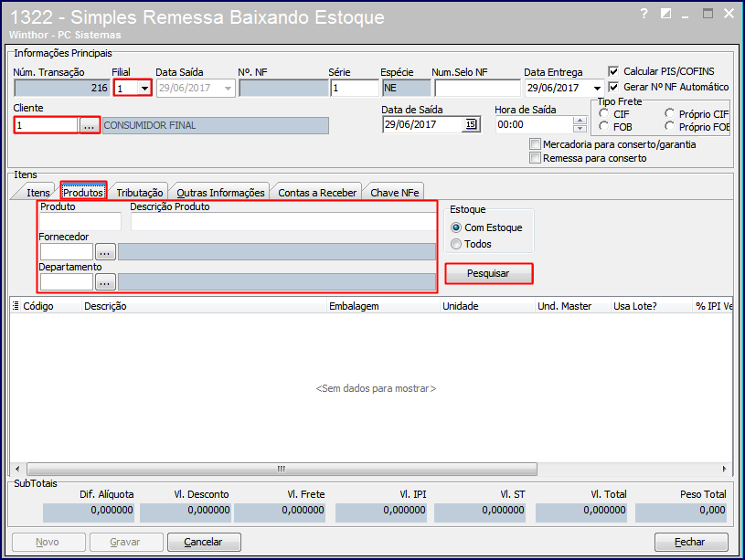Select the Todos stock radio button
This screenshot has width=745, height=560.
pos(456,244)
